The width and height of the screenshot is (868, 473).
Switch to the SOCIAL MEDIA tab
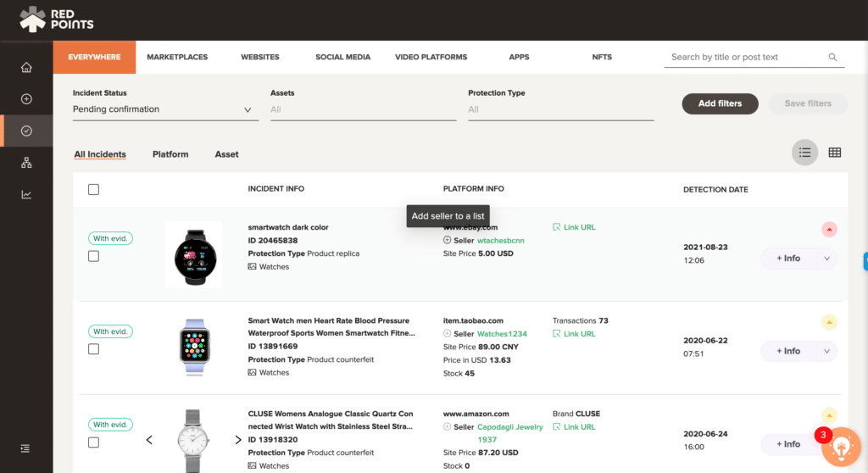pyautogui.click(x=342, y=57)
